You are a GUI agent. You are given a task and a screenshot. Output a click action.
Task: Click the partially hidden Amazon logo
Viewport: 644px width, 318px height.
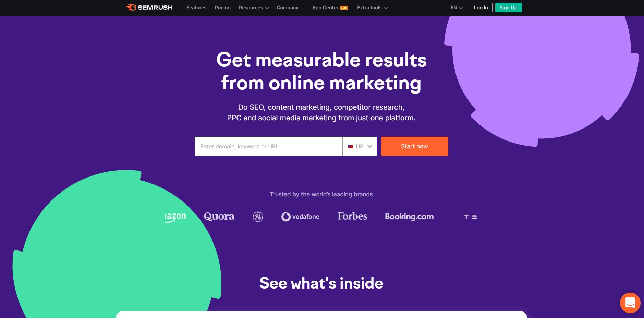pos(175,217)
